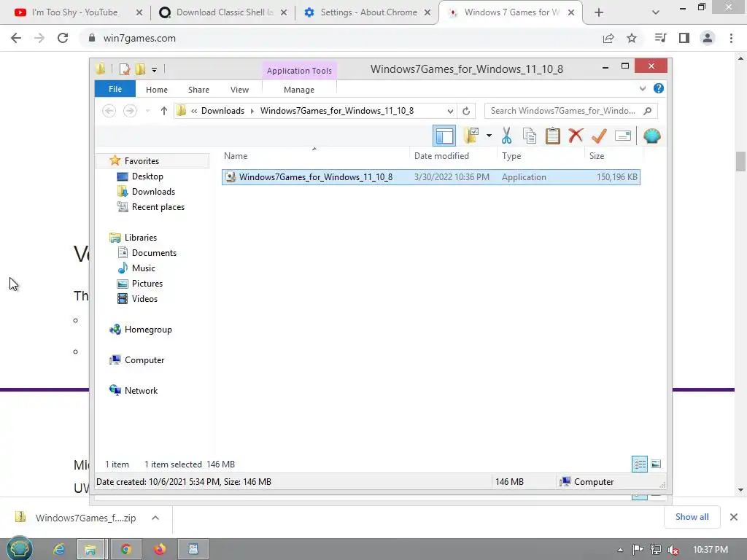Viewport: 747px width, 560px height.
Task: Go forward in Explorer navigation
Action: pyautogui.click(x=130, y=111)
